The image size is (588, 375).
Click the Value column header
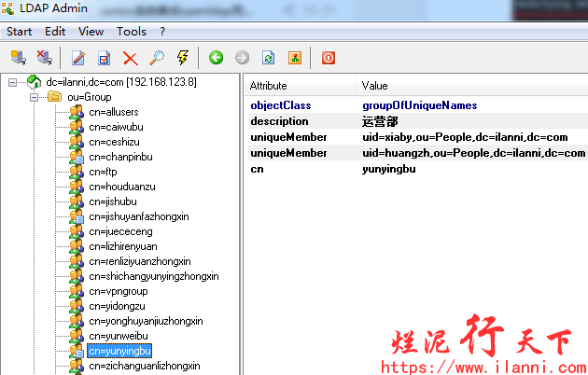pyautogui.click(x=374, y=86)
